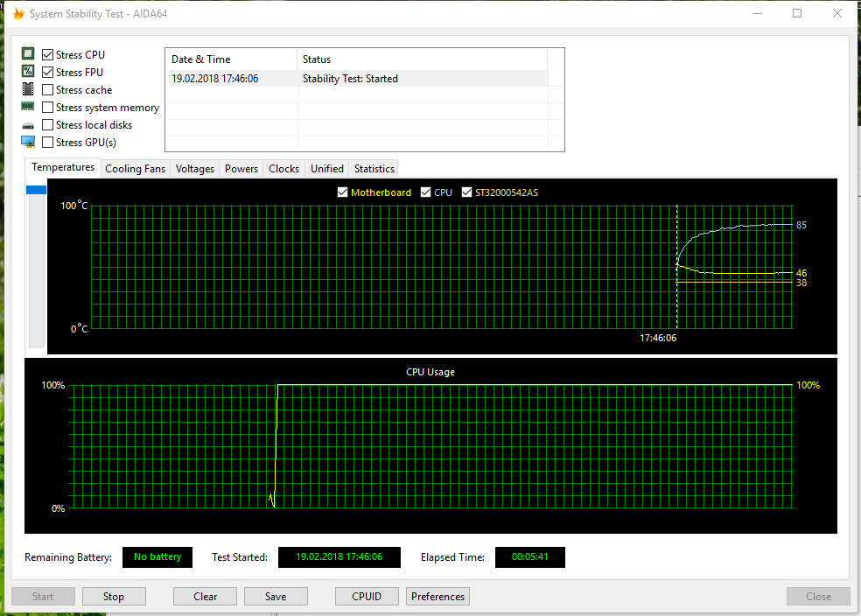Click the disk drive icon beside Stress local disks
Screen dimensions: 861x616
click(28, 125)
